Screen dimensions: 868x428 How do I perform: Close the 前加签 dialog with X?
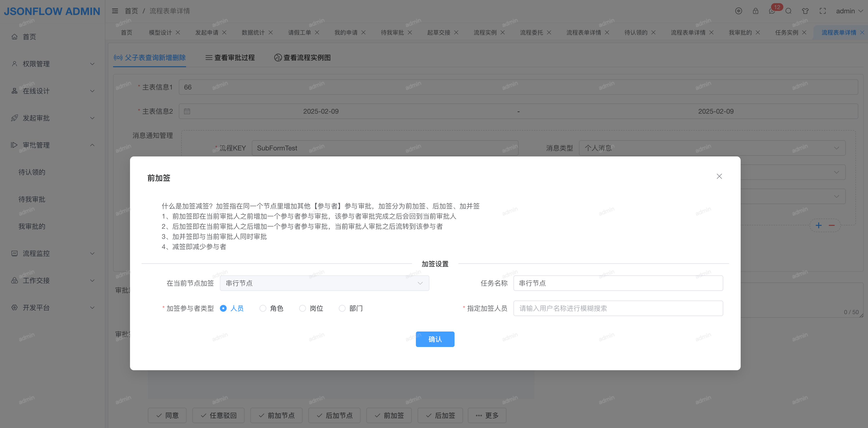click(719, 176)
